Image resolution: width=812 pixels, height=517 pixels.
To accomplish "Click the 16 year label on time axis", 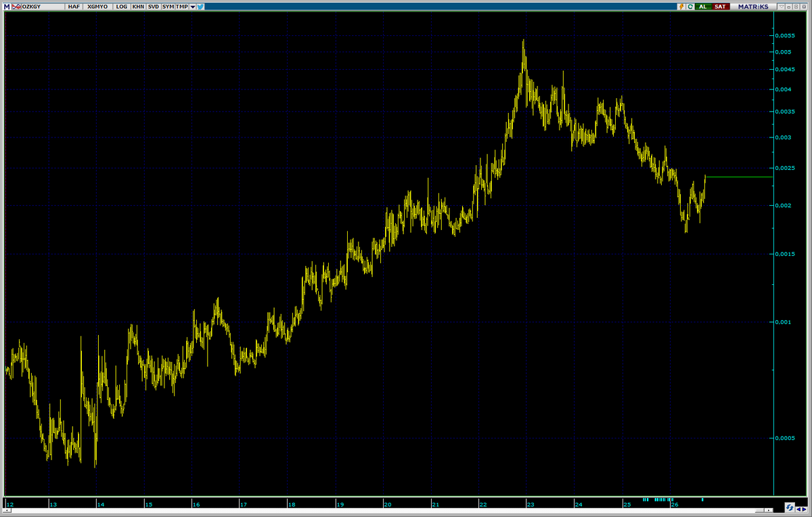I will [x=196, y=505].
